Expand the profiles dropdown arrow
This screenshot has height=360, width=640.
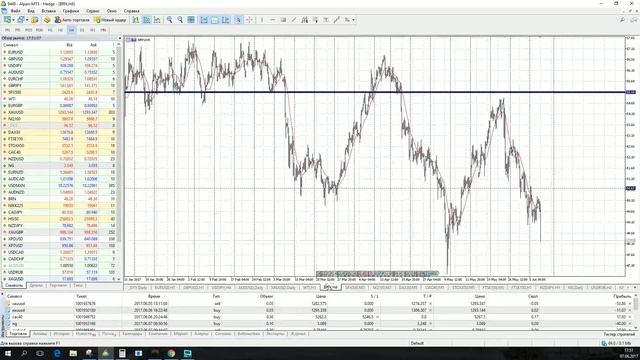point(27,20)
